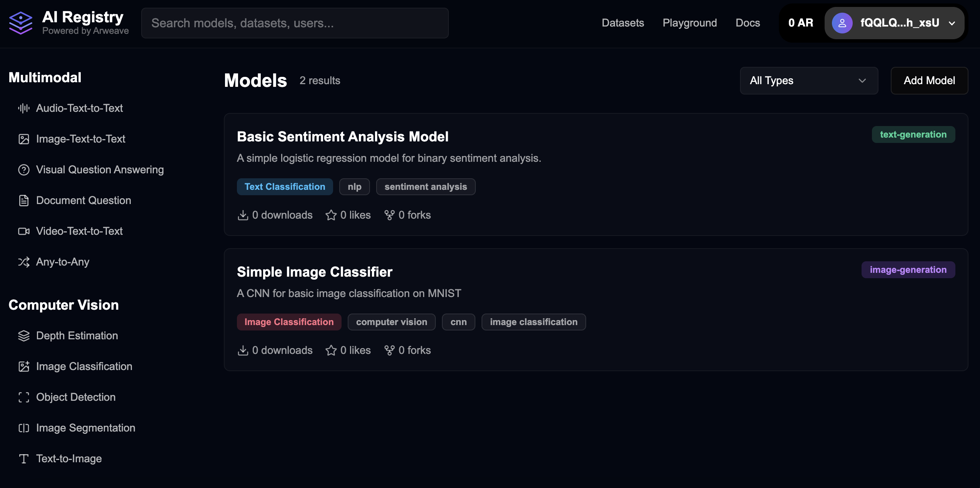Select the Audio-Text-to-Text waveform icon
The height and width of the screenshot is (488, 980).
point(24,108)
